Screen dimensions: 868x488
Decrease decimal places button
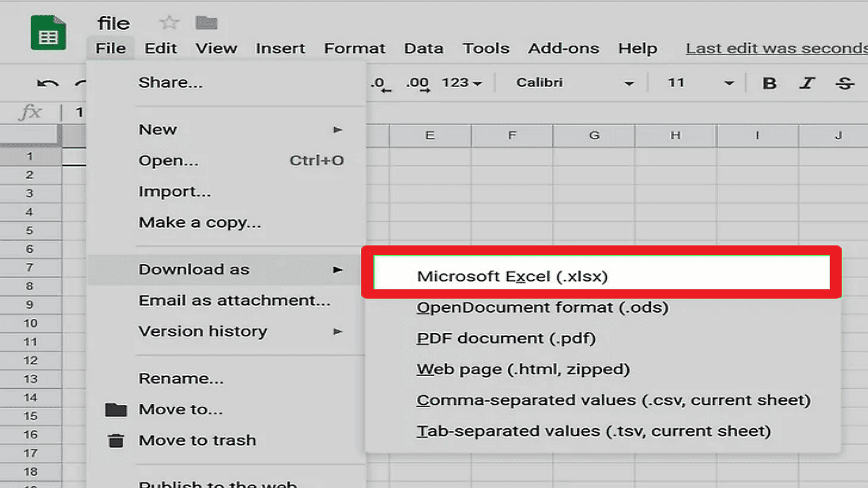[x=380, y=83]
